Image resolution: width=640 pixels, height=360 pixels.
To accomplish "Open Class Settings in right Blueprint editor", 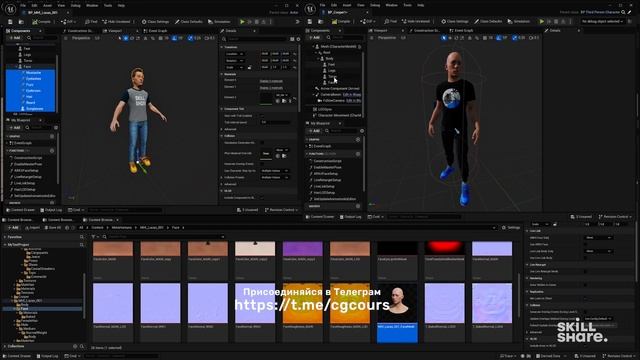I will pos(455,21).
